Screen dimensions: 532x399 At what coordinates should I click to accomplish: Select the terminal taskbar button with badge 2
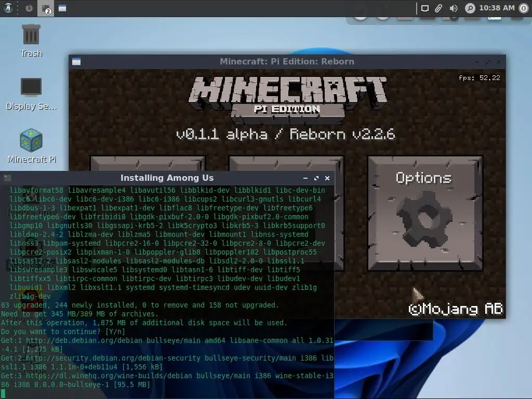[46, 8]
